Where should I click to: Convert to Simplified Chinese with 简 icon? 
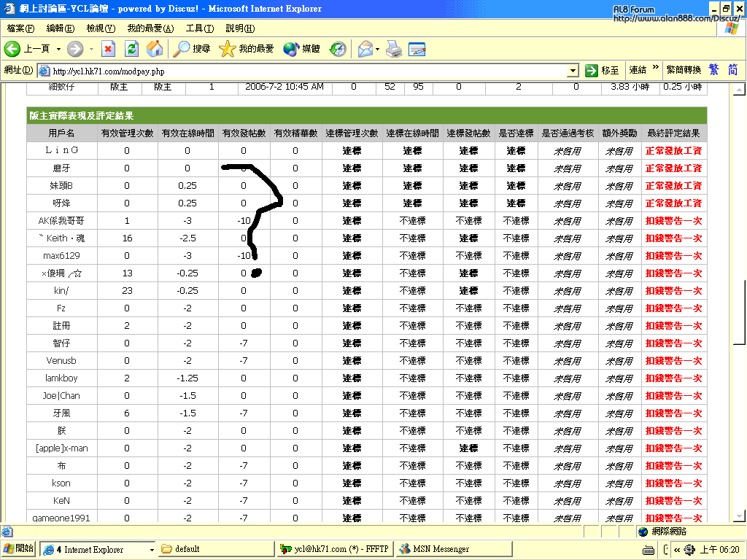(x=732, y=70)
